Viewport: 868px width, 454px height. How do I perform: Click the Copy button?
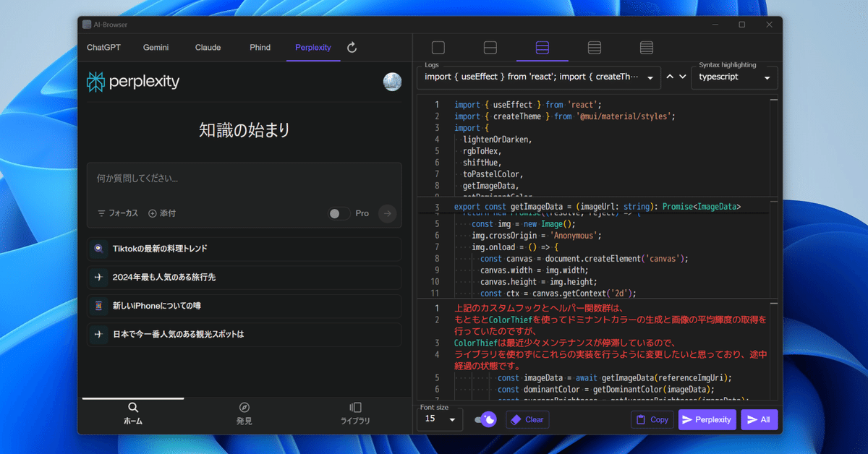(652, 419)
